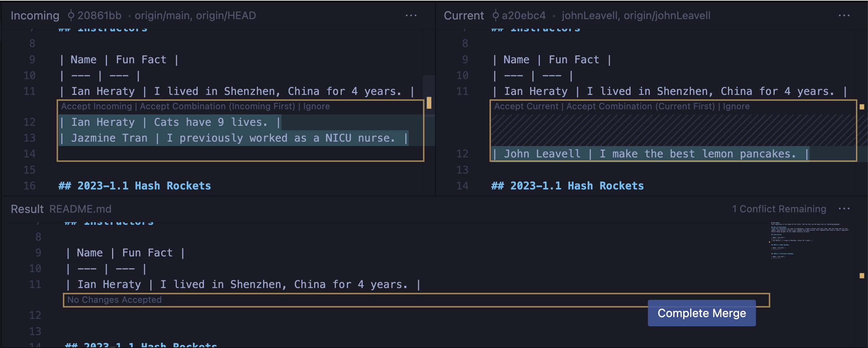
Task: Click the John Leavell lemon pancakes line
Action: pyautogui.click(x=650, y=154)
